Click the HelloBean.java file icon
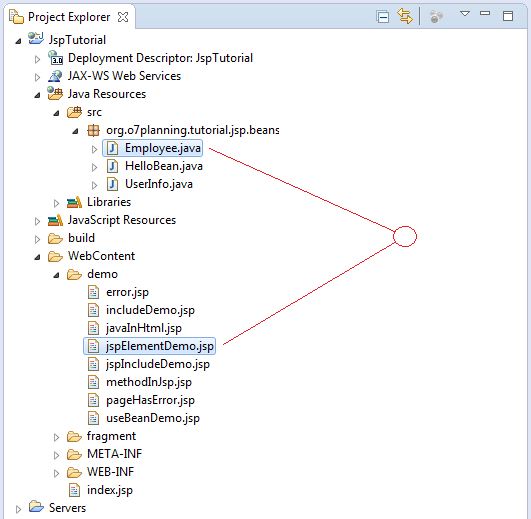 pos(112,166)
